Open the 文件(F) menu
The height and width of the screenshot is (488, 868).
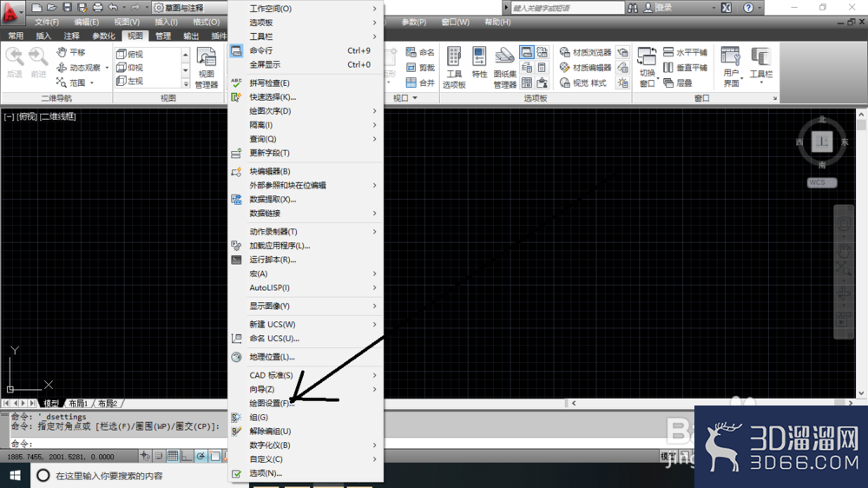[x=47, y=23]
